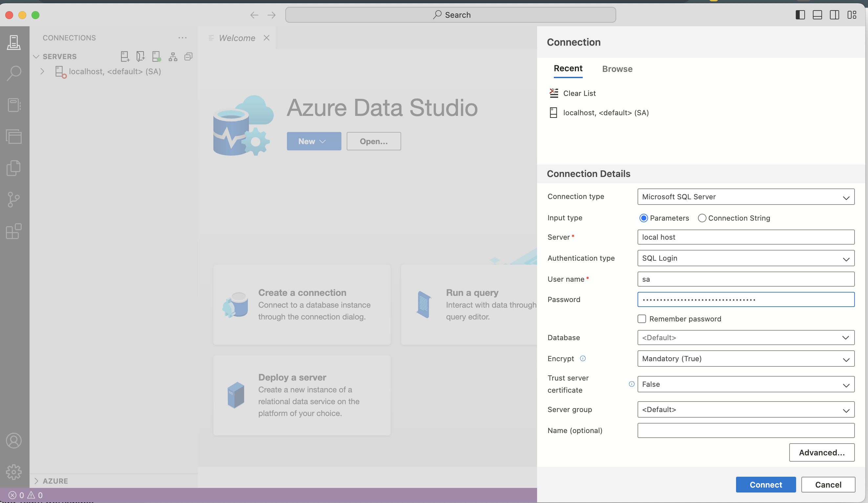Open the Customize Layout icon
Viewport: 868px width, 503px height.
point(852,15)
